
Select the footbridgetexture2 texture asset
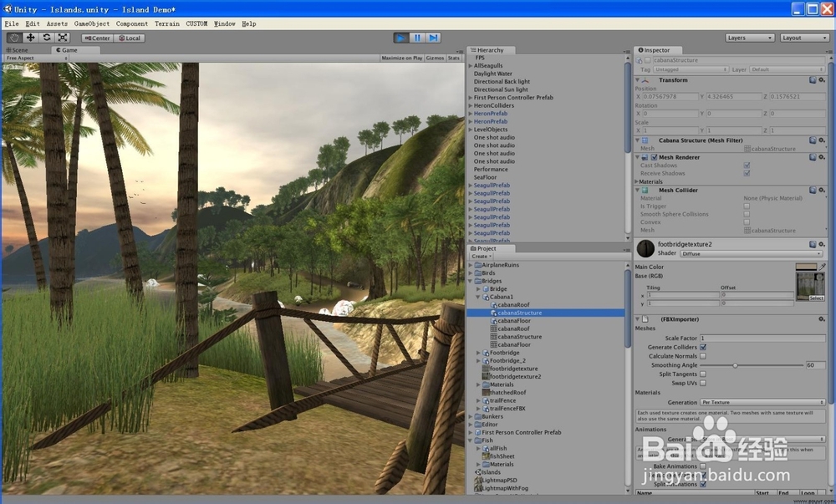pyautogui.click(x=515, y=376)
